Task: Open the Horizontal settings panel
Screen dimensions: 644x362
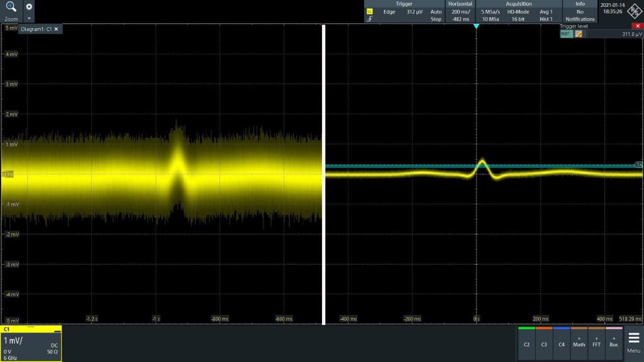Action: click(x=460, y=11)
